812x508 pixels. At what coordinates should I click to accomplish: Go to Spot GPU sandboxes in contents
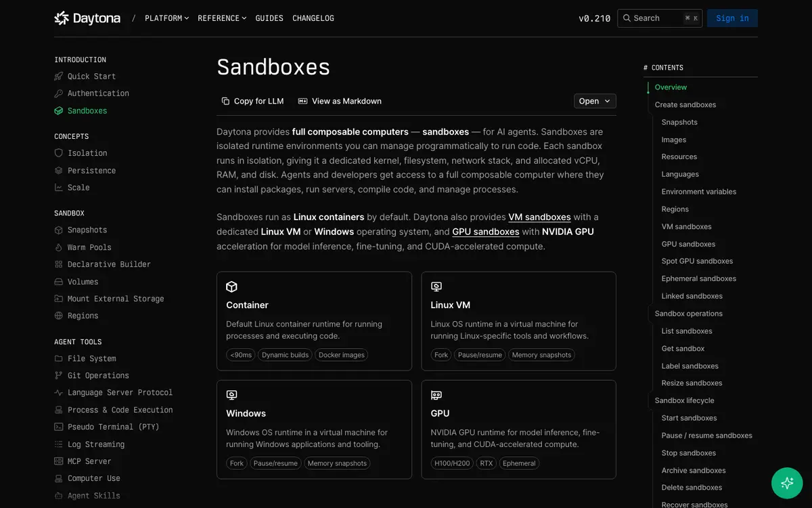pos(697,261)
